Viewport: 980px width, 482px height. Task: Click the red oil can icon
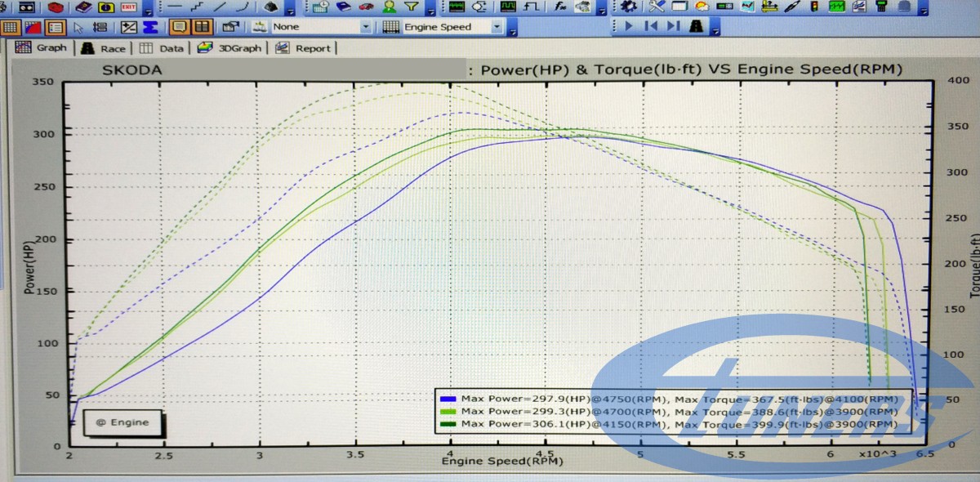(x=54, y=7)
